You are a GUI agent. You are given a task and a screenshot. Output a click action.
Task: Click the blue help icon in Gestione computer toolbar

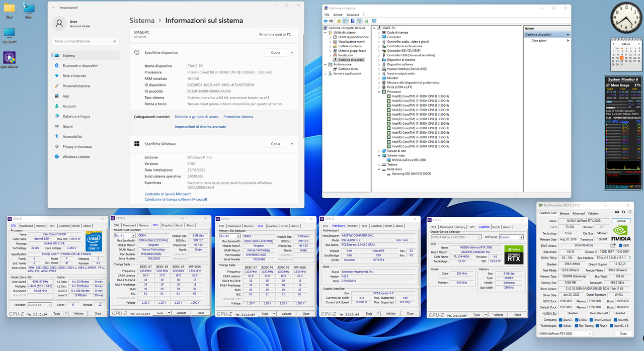pyautogui.click(x=352, y=21)
